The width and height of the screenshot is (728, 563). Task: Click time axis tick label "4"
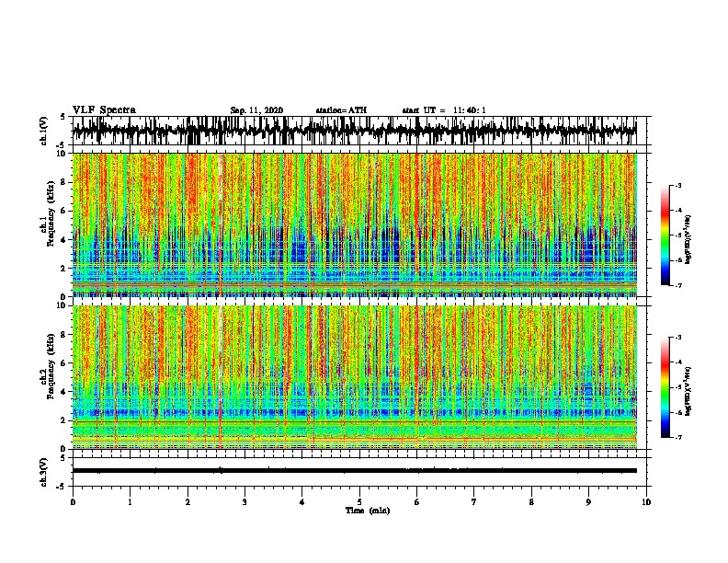click(302, 502)
